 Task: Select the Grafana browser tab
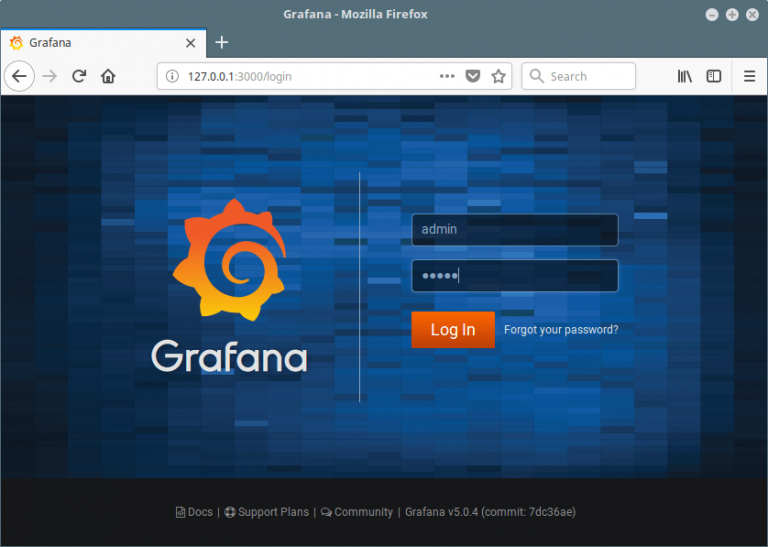tap(103, 43)
